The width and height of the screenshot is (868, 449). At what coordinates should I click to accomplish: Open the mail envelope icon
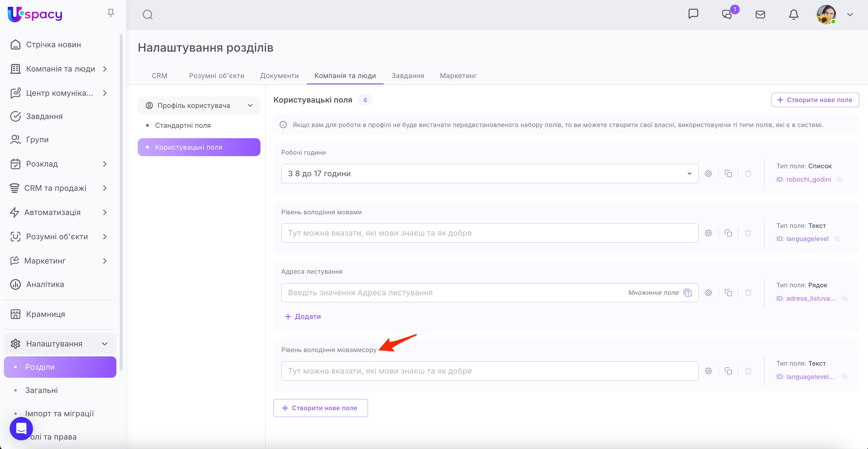click(760, 15)
